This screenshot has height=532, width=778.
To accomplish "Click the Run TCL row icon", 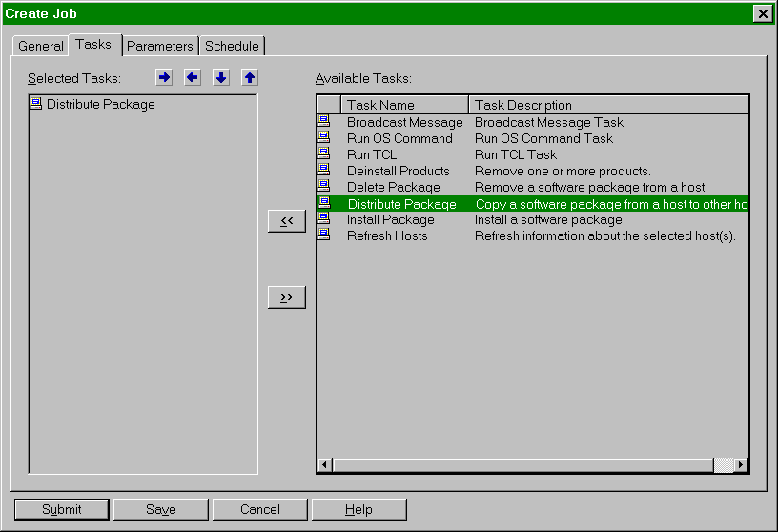I will (324, 153).
